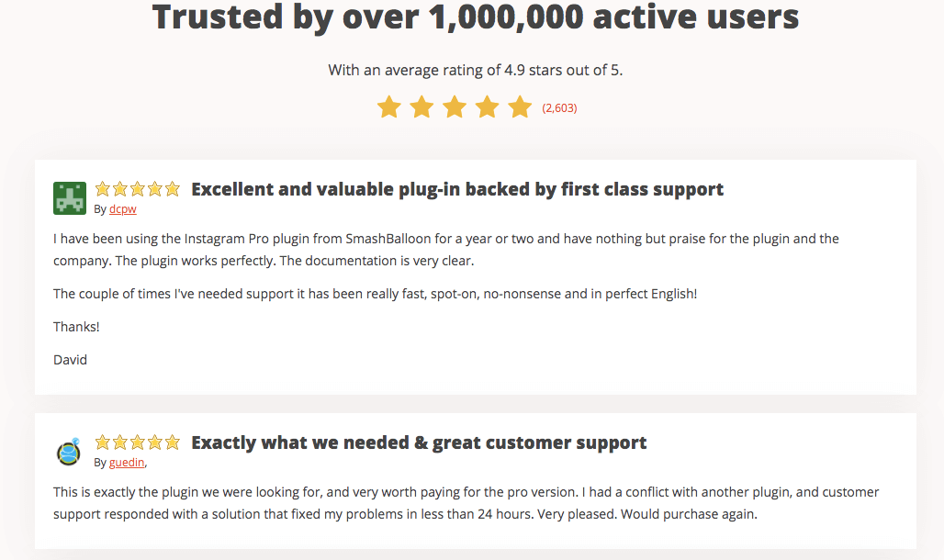Click first small star in dcpw's review

[x=102, y=189]
